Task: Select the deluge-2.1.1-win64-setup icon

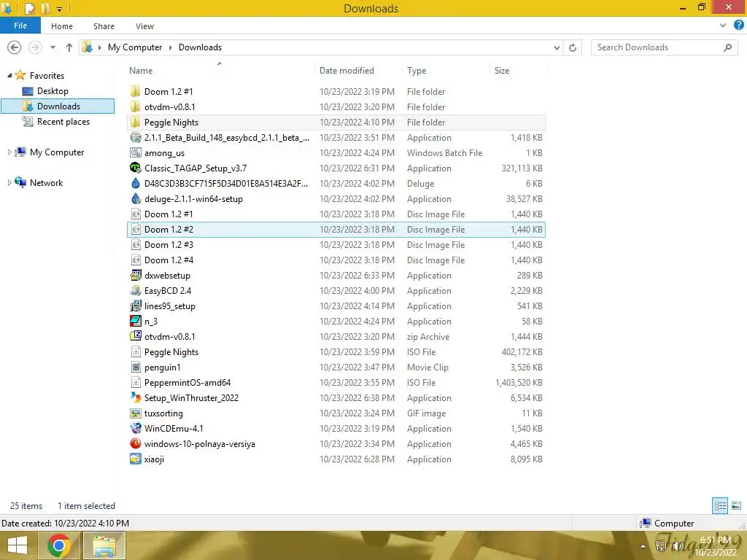Action: pyautogui.click(x=135, y=198)
